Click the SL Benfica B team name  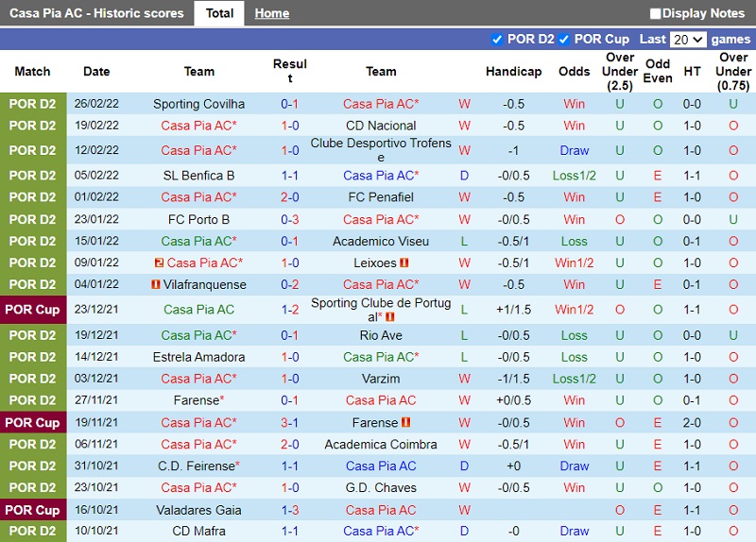[x=198, y=176]
